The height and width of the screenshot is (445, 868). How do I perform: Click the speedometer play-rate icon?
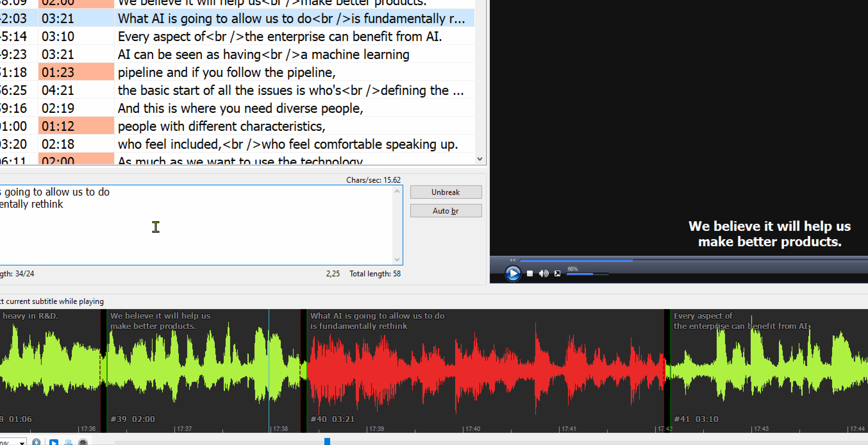pos(83,441)
